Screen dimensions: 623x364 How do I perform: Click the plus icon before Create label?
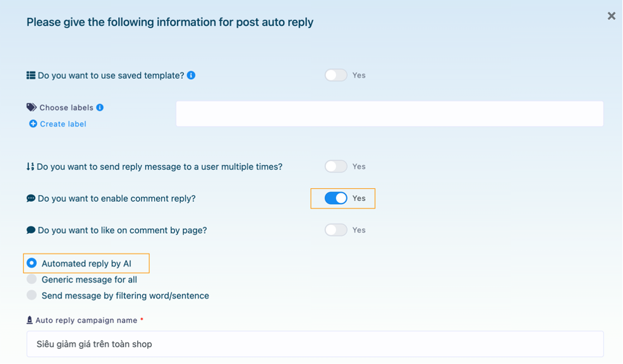click(33, 124)
